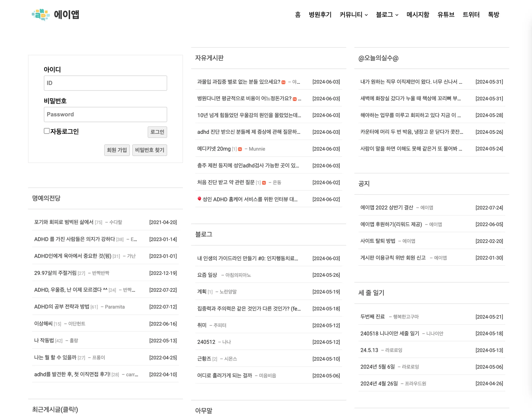The image size is (532, 414).
Task: Enable the 자동로그인 checkbox
Action: click(x=47, y=131)
